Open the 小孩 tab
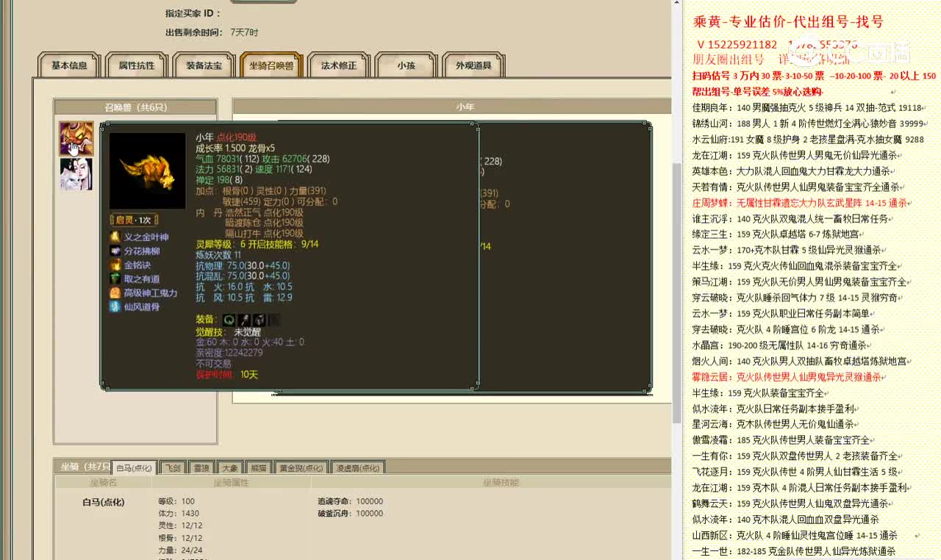941x560 pixels. [407, 65]
